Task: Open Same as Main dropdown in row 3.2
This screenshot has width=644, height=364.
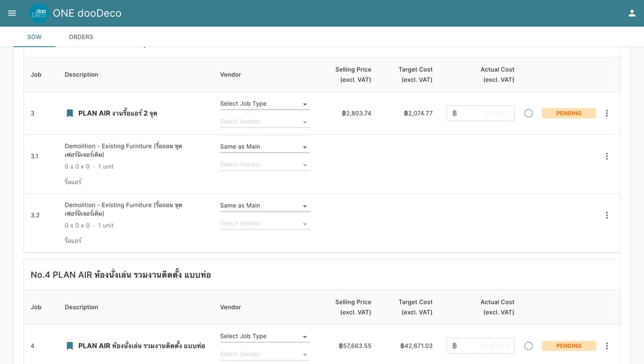Action: 264,206
